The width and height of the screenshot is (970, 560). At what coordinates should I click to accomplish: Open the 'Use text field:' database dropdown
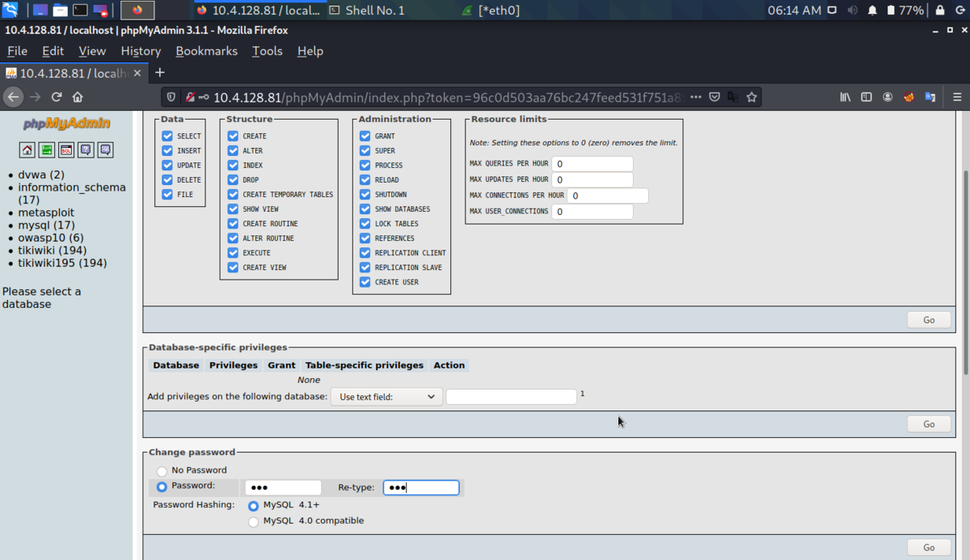(386, 397)
